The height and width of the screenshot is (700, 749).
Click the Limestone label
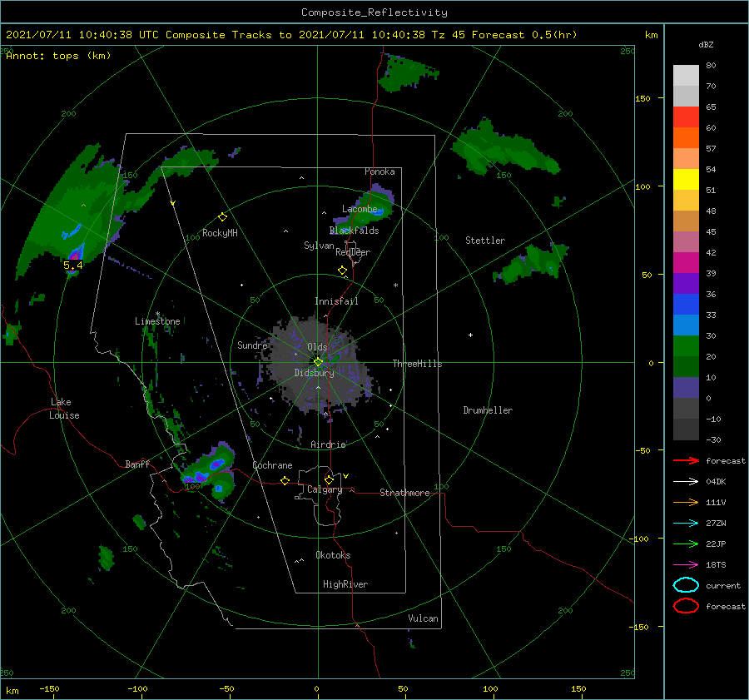tap(157, 321)
